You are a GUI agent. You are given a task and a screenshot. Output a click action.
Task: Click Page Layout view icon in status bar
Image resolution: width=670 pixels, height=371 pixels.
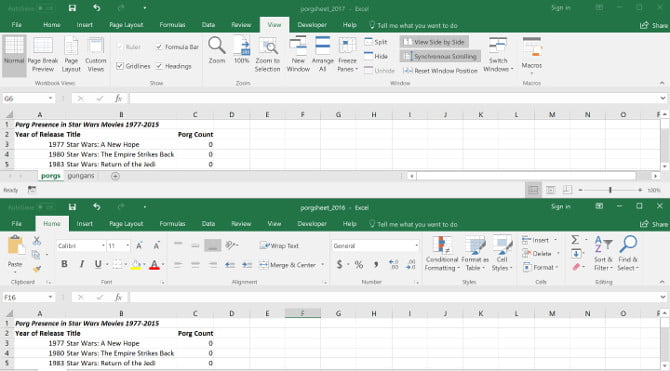click(x=550, y=190)
